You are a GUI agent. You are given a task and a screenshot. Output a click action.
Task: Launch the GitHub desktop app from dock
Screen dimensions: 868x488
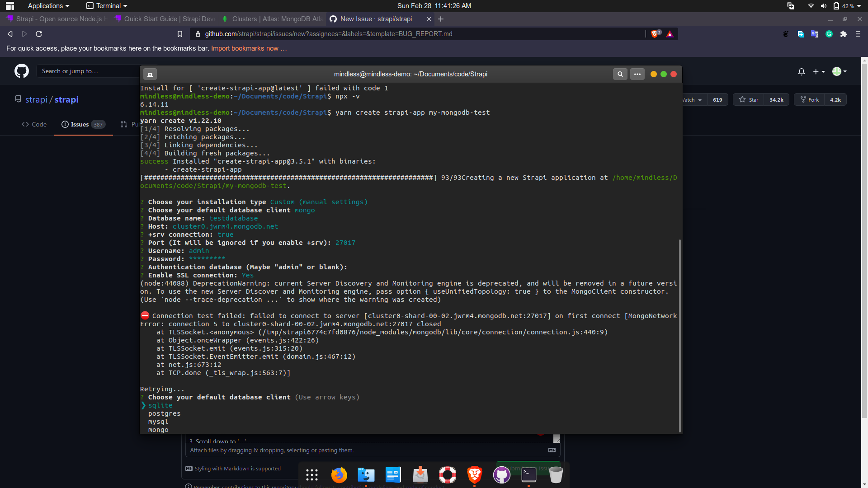coord(502,474)
